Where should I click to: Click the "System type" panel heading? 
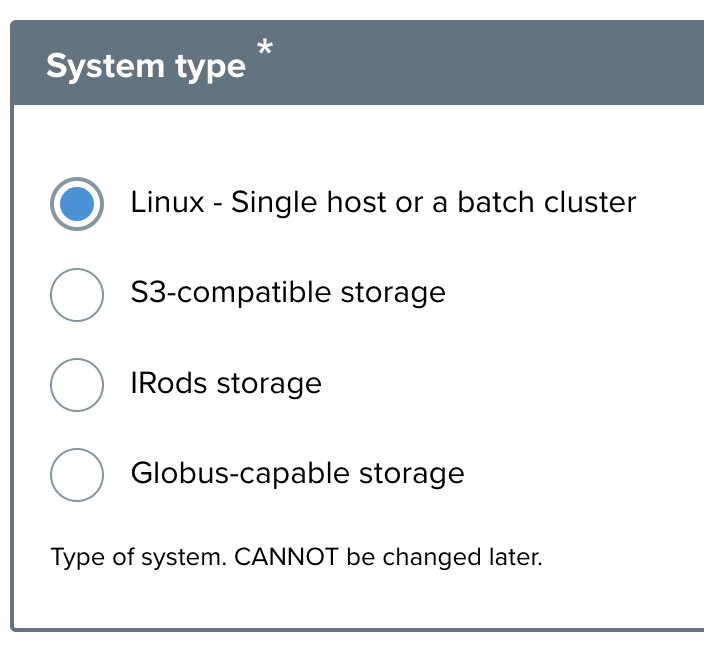click(x=145, y=66)
